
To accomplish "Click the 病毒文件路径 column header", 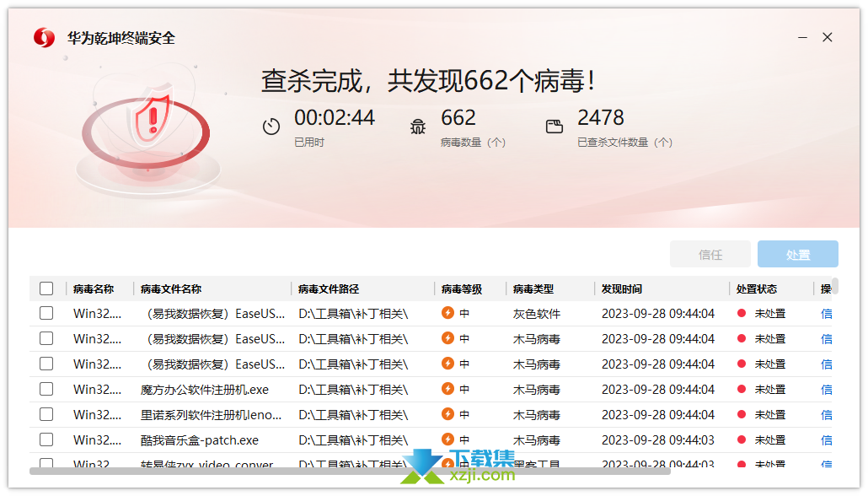I will [x=329, y=288].
